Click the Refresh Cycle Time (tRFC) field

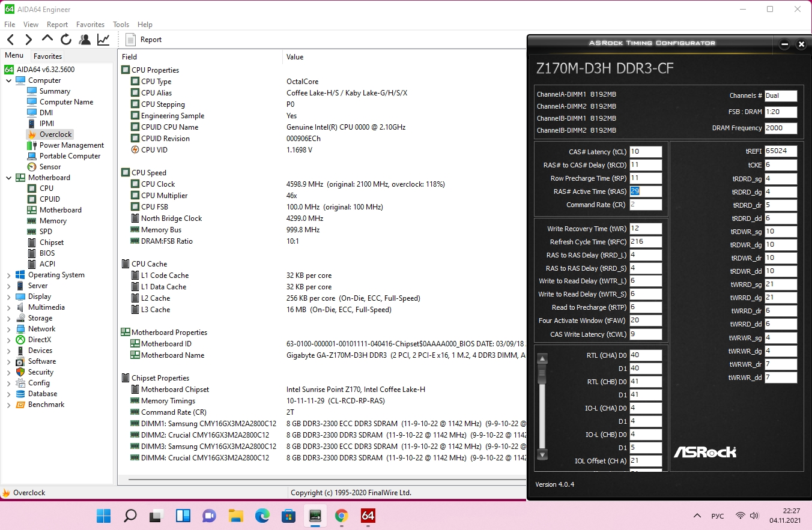pos(646,242)
